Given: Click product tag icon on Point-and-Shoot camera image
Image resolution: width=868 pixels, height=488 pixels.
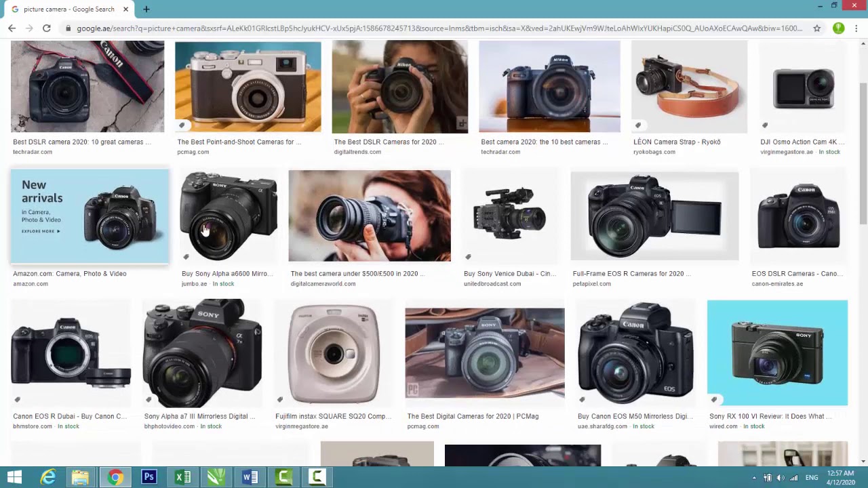Looking at the screenshot, I should tap(182, 125).
